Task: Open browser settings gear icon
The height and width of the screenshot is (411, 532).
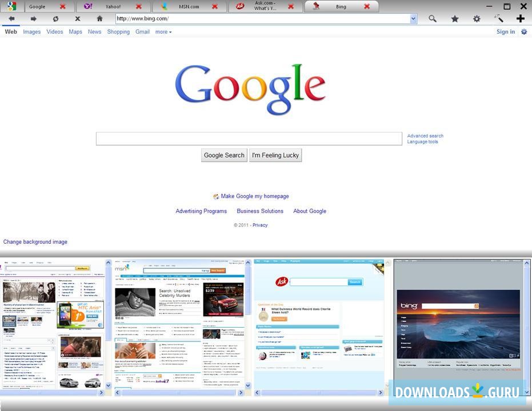Action: pos(477,19)
